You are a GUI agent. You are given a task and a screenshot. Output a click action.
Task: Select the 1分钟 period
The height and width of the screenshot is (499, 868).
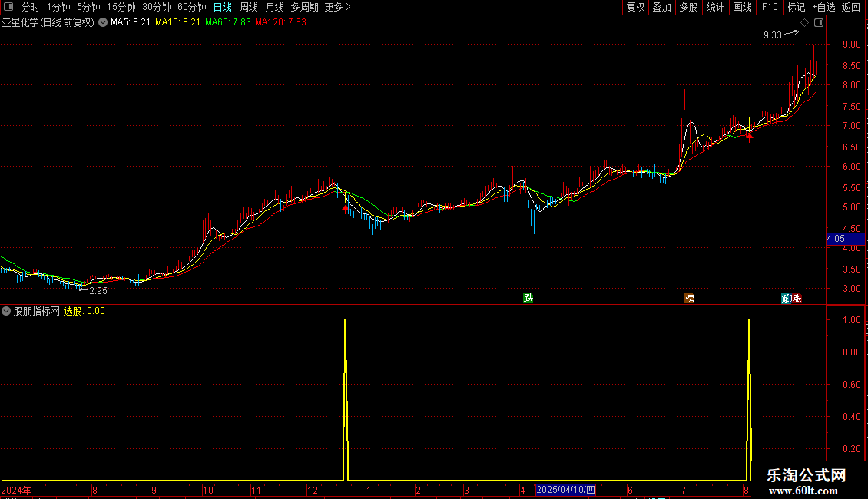tap(58, 7)
